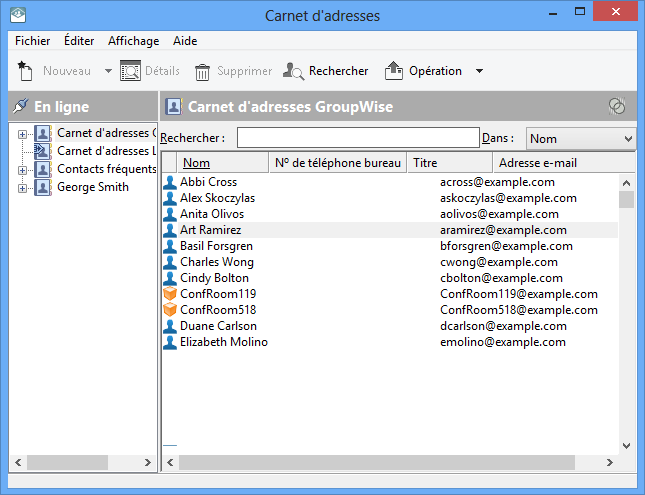This screenshot has height=495, width=645.
Task: Select the Contacts fréquents address book
Action: point(107,169)
